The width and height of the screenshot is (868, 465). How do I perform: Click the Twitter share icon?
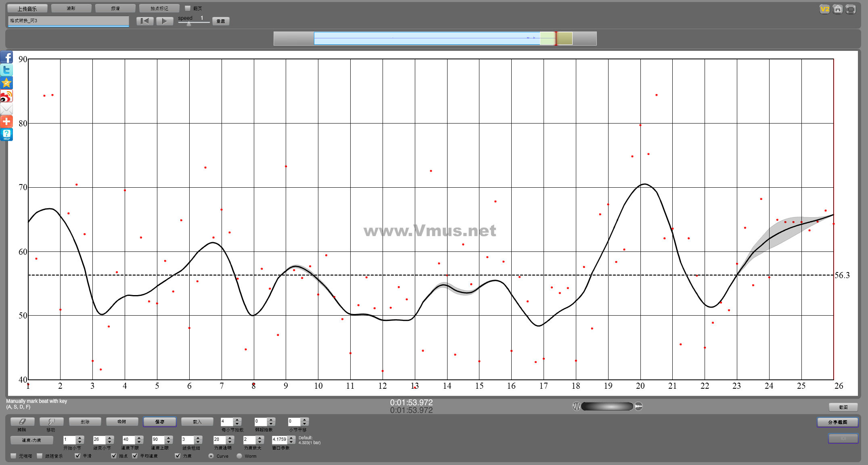click(6, 70)
